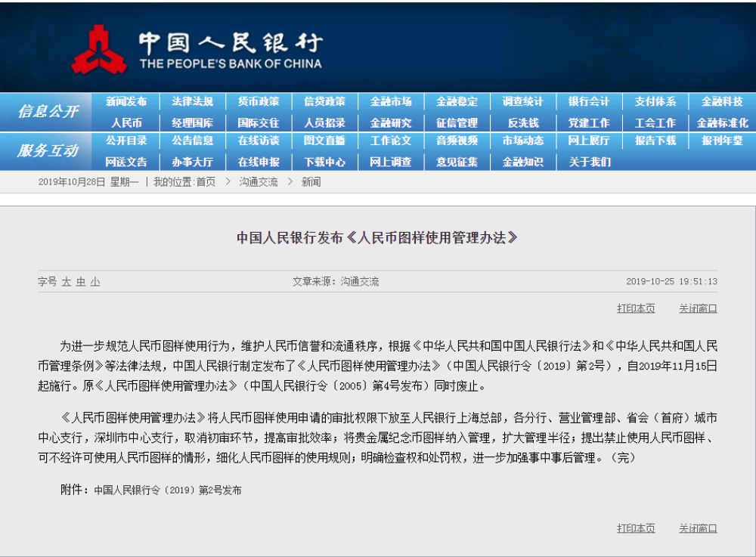Set font size to 大
This screenshot has height=557, width=756.
[67, 282]
